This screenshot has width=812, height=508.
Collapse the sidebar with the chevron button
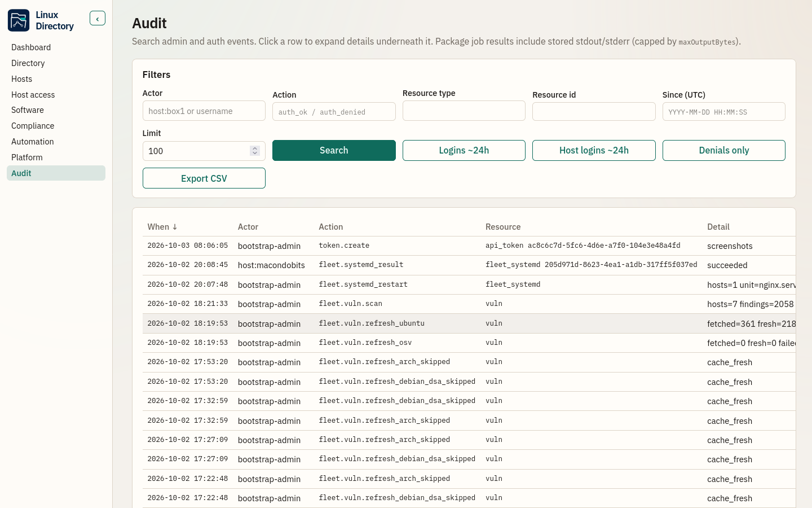[98, 19]
